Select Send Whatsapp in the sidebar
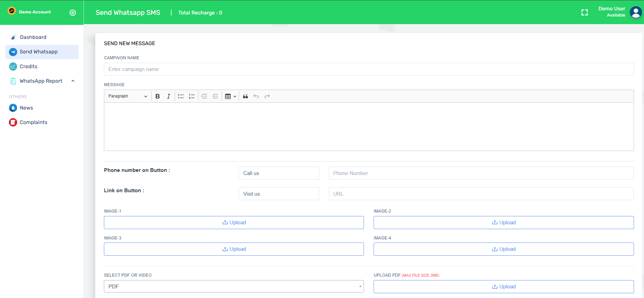 pyautogui.click(x=42, y=52)
